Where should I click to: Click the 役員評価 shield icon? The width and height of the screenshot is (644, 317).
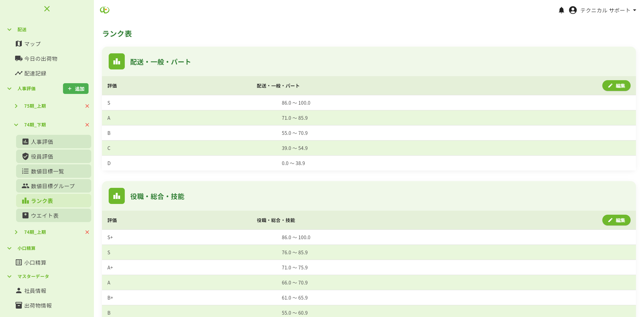pos(25,156)
